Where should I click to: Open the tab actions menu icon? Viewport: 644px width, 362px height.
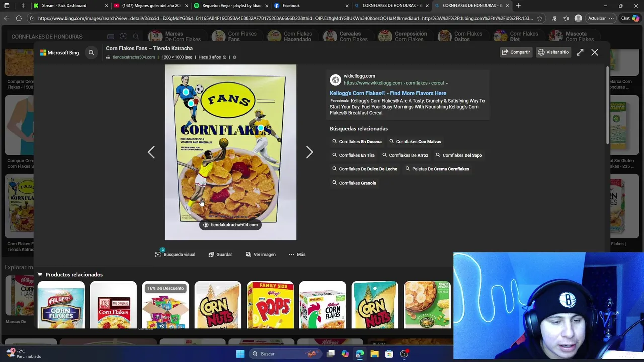pyautogui.click(x=7, y=6)
